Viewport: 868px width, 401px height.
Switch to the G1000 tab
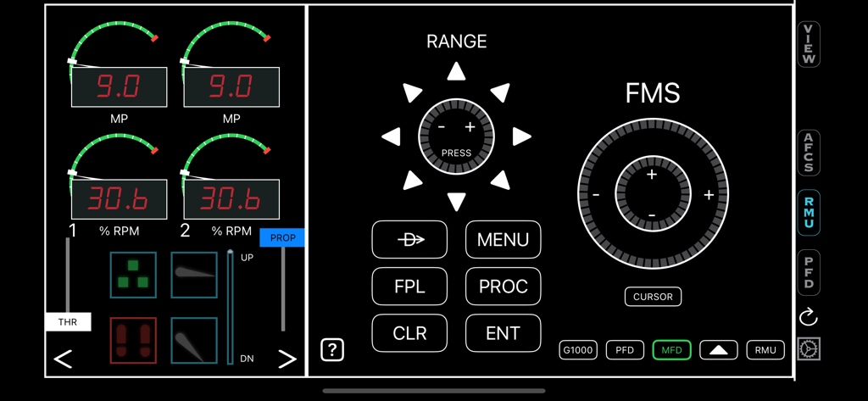pos(578,350)
